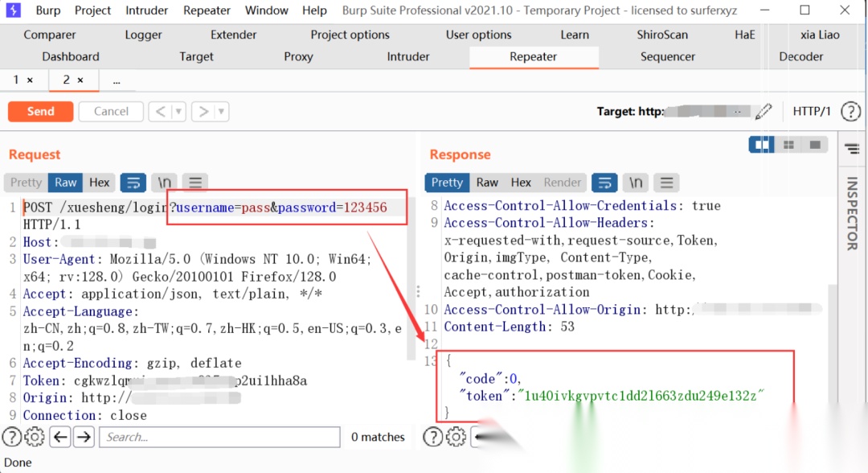Open the HaE extension tab
The width and height of the screenshot is (868, 473).
(744, 35)
